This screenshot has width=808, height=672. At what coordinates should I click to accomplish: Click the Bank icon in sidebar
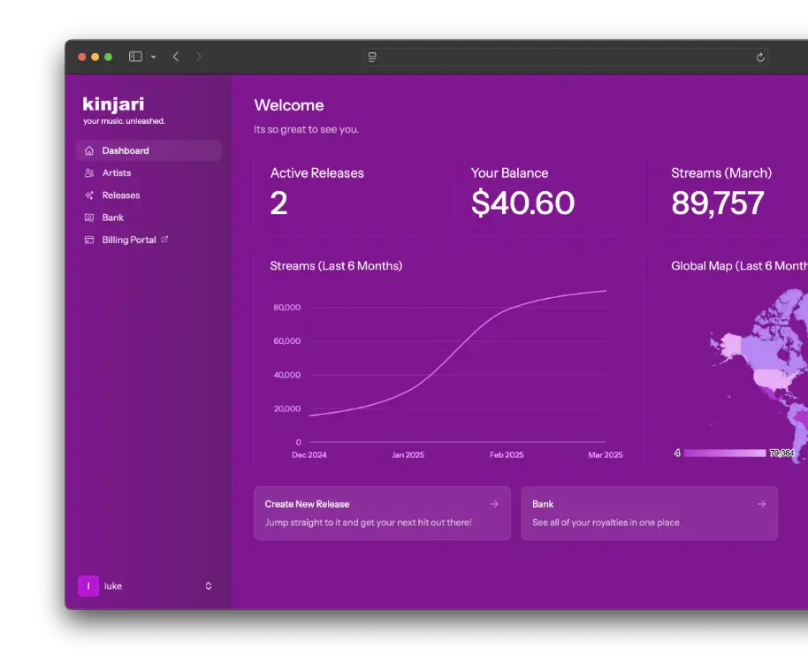89,218
